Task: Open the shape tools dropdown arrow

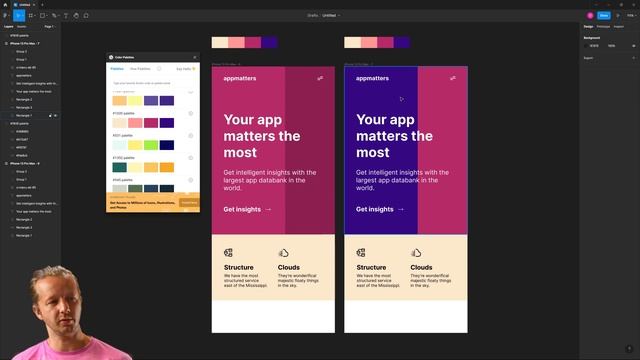Action: [x=47, y=16]
